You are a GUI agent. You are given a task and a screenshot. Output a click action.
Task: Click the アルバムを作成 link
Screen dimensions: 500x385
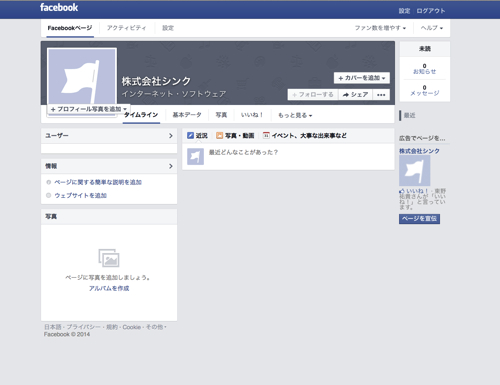[x=109, y=288]
